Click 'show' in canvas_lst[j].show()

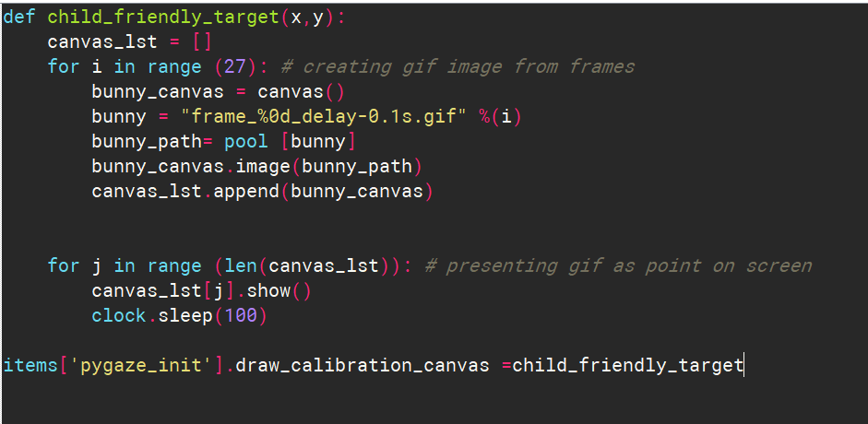[268, 290]
